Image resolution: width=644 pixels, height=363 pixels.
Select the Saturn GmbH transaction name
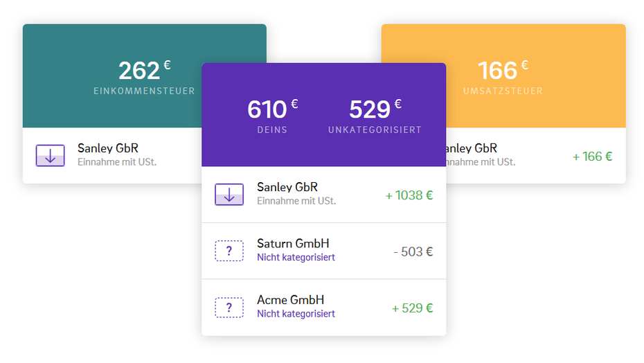coord(293,243)
